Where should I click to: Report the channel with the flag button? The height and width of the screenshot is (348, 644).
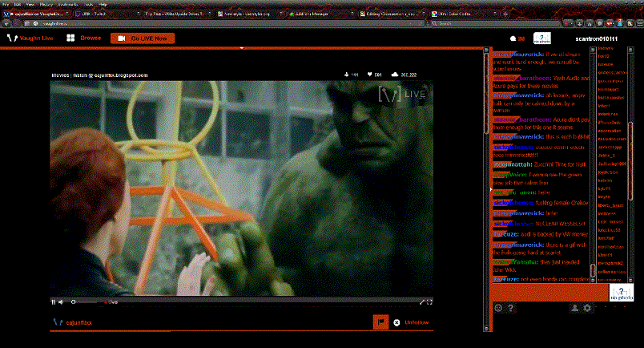(380, 322)
